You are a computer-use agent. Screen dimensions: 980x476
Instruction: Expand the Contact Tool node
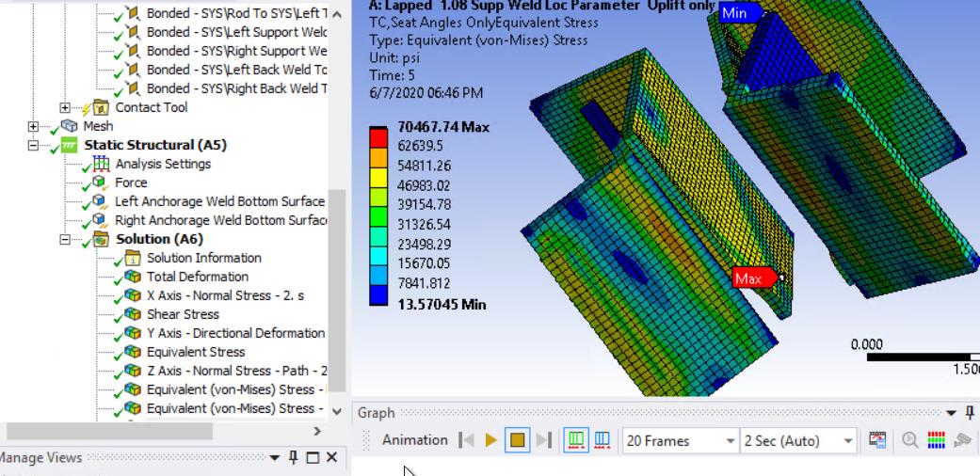[x=65, y=108]
